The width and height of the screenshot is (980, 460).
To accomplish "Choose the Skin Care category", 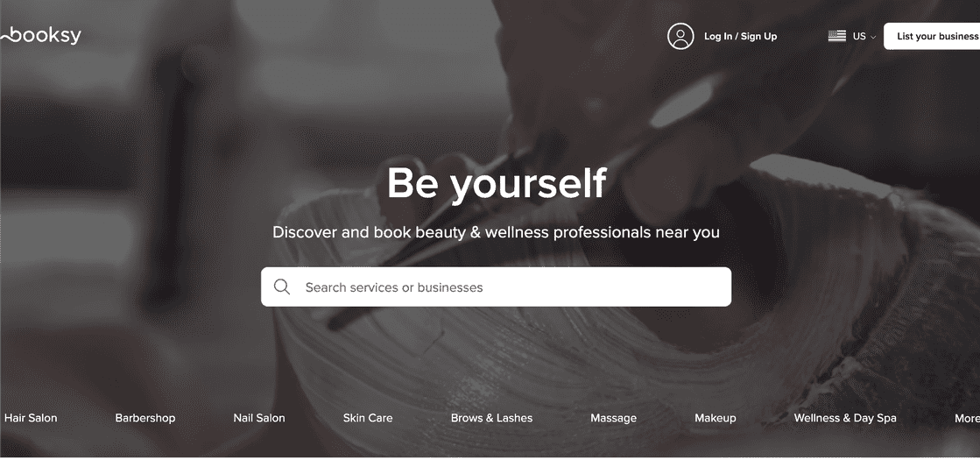I will pos(368,418).
